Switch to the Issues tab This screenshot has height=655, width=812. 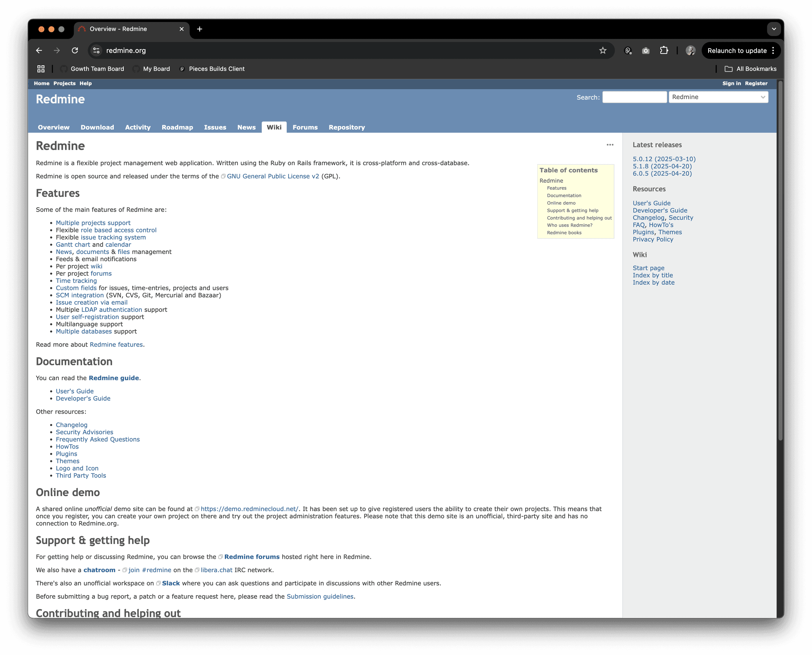pyautogui.click(x=215, y=127)
